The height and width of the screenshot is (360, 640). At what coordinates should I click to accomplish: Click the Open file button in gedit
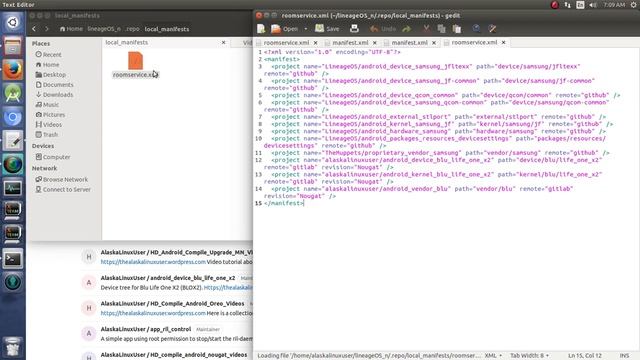click(x=285, y=29)
